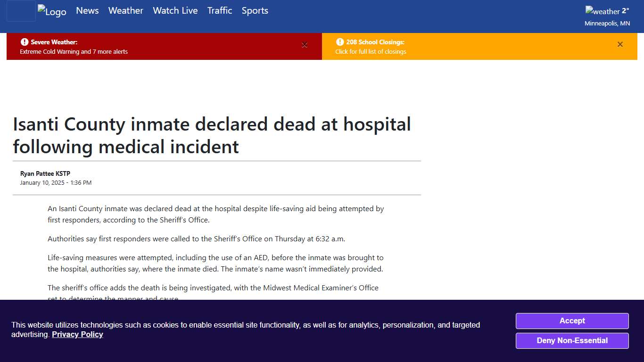644x362 pixels.
Task: Dismiss the Severe Weather banner
Action: click(305, 45)
